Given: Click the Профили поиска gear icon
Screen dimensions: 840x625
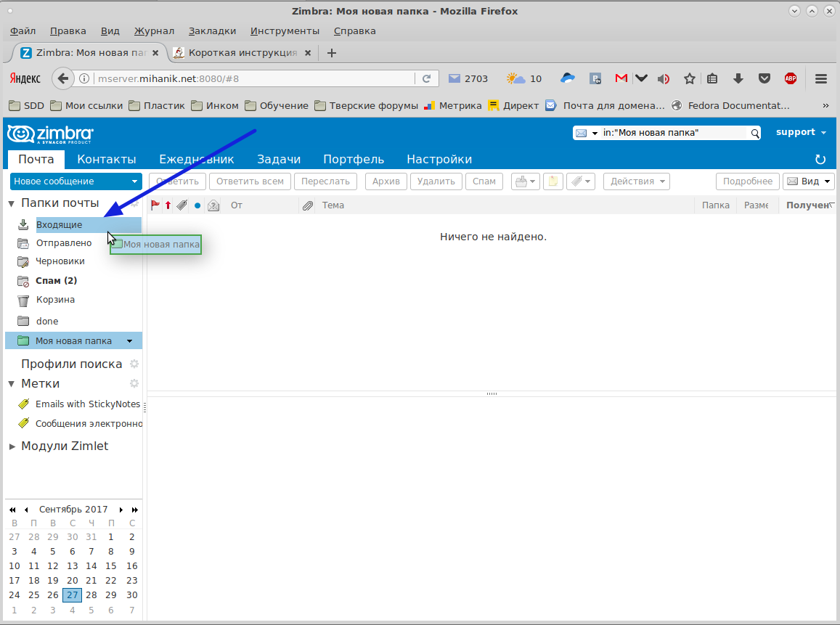Looking at the screenshot, I should pyautogui.click(x=134, y=364).
